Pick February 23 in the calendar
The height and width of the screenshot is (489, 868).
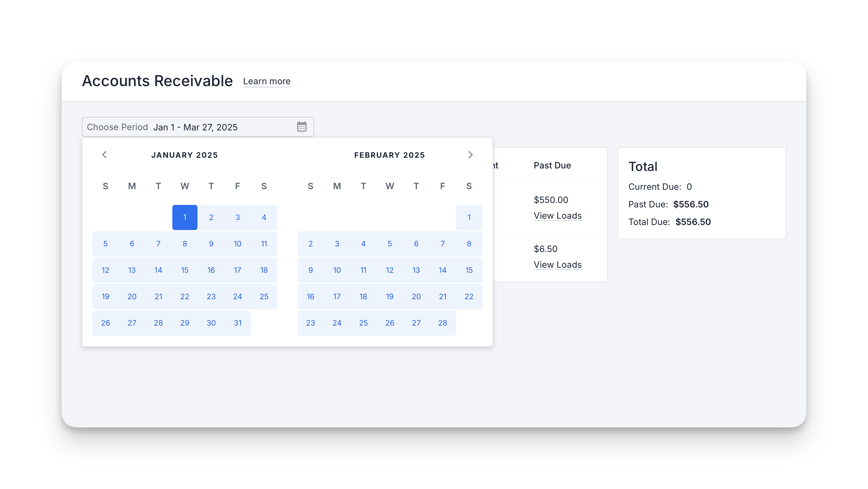pos(310,323)
